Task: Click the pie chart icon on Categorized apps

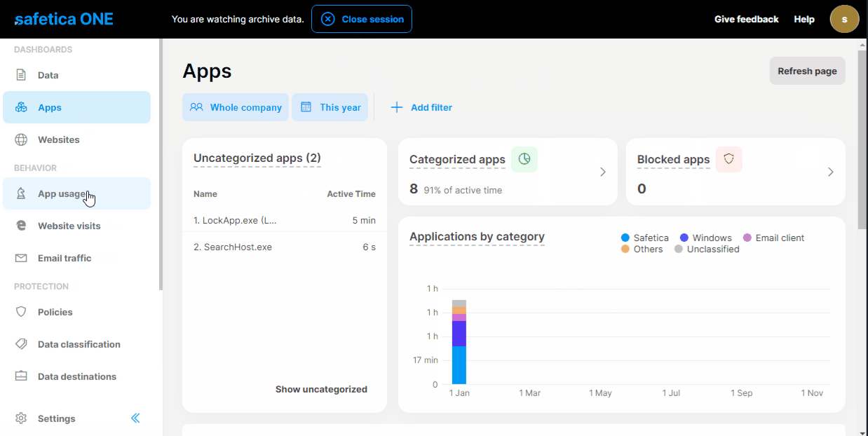Action: 524,159
